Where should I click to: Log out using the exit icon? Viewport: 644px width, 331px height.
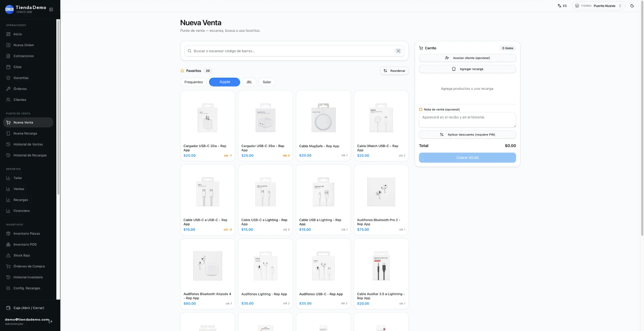pos(51,321)
